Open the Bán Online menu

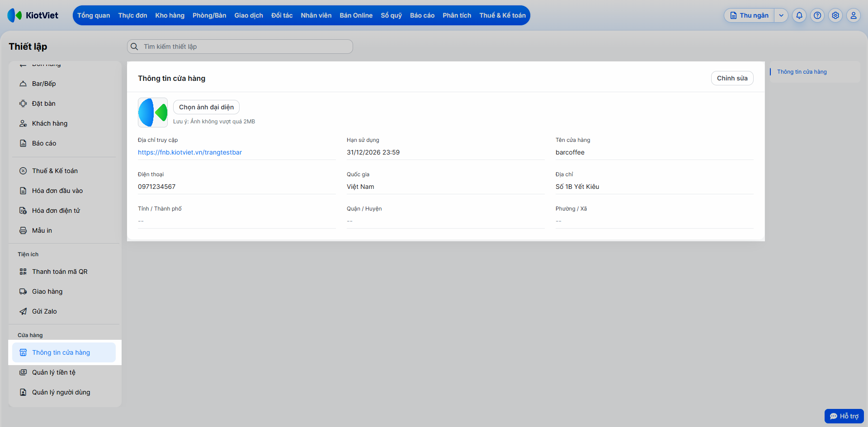click(x=356, y=15)
